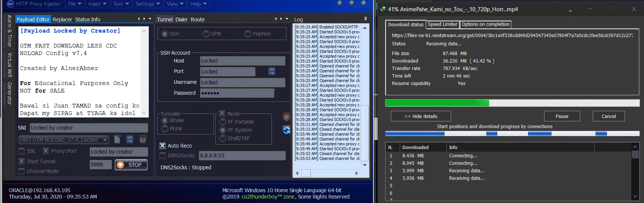Image resolution: width=644 pixels, height=203 pixels.
Task: Switch to the Status Info tab
Action: [x=88, y=19]
